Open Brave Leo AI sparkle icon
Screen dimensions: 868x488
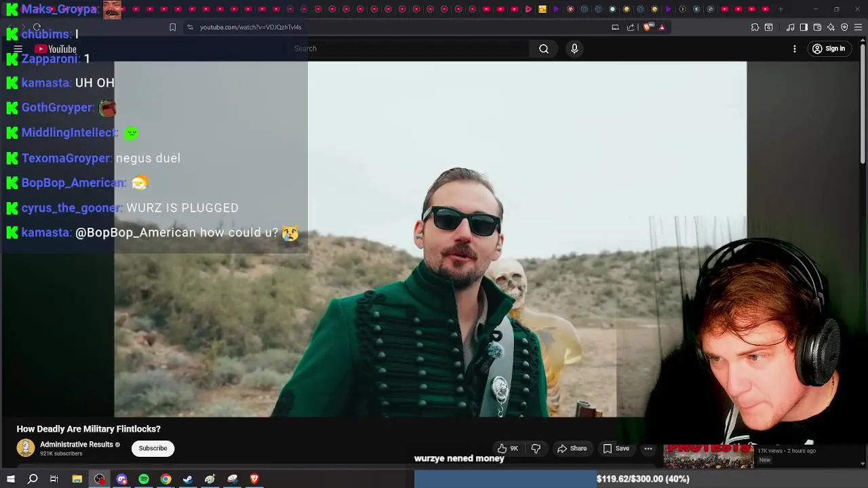(x=831, y=27)
